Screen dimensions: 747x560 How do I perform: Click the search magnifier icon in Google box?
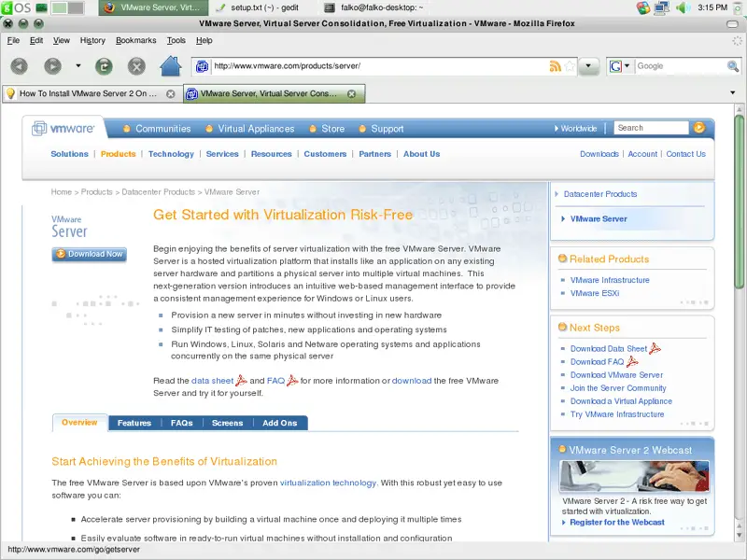(733, 66)
